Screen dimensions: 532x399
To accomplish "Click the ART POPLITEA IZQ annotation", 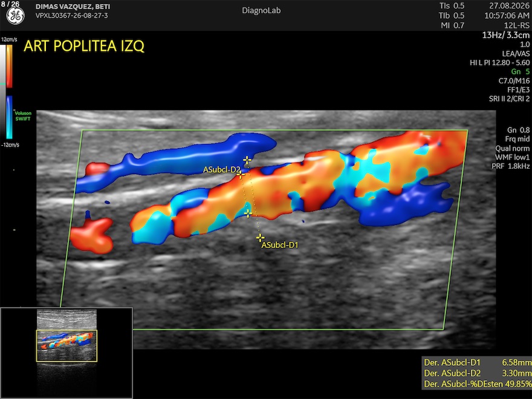I will click(x=84, y=46).
